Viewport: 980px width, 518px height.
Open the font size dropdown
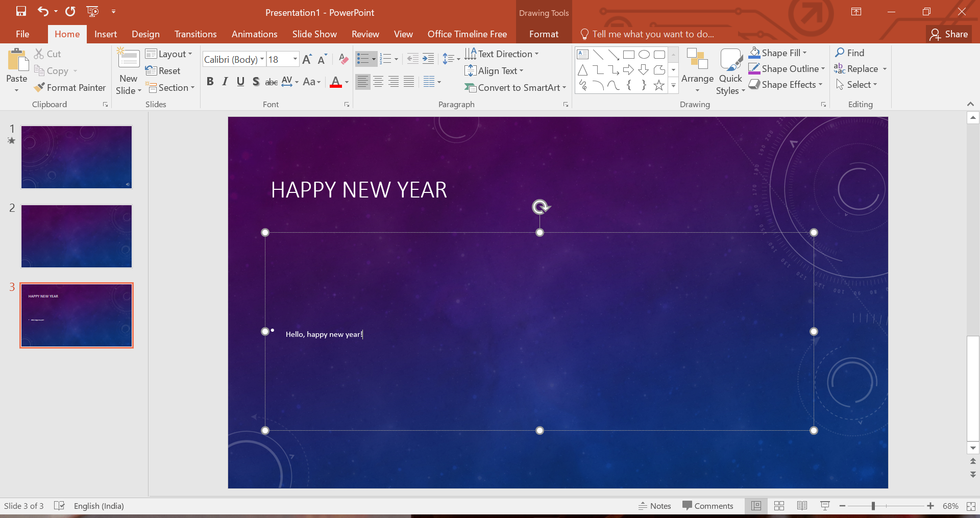[295, 59]
